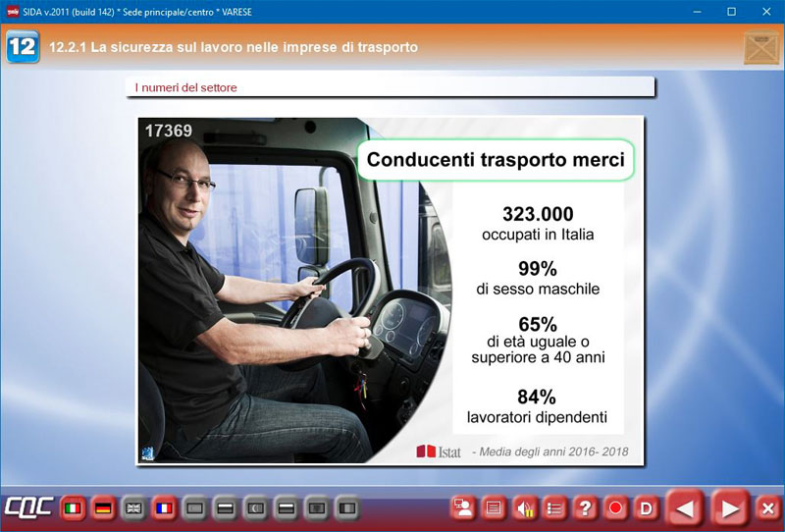Select the fifth gray blank language slot
785x532 pixels.
[317, 508]
